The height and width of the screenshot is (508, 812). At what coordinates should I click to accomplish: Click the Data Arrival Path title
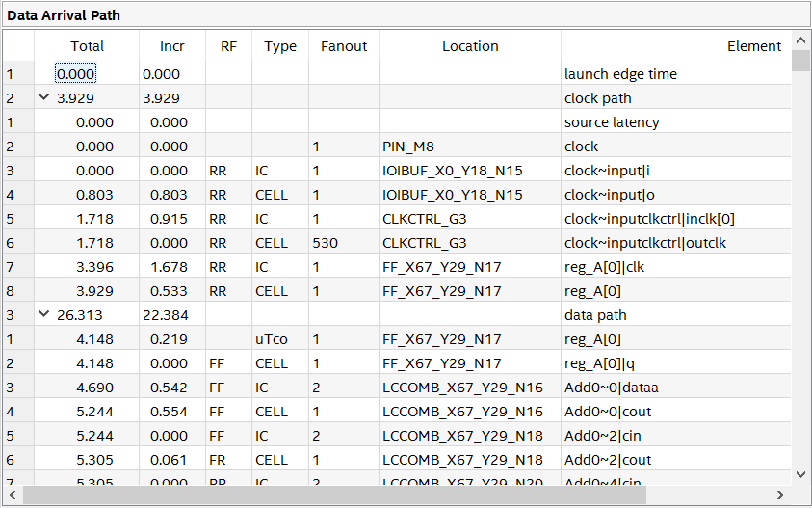64,15
